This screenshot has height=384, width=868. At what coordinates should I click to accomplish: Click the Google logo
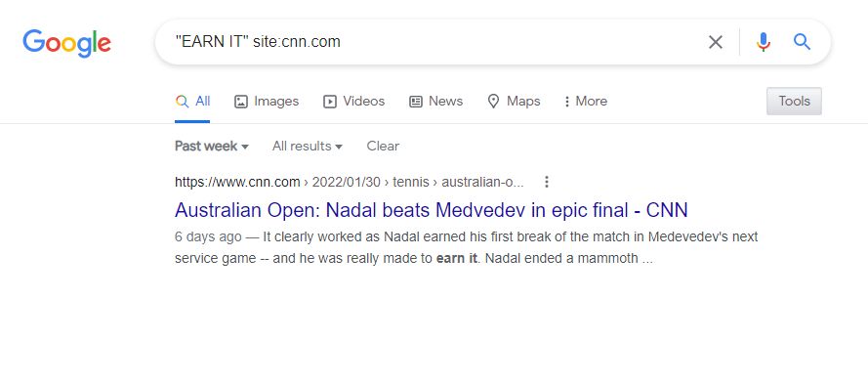coord(67,43)
